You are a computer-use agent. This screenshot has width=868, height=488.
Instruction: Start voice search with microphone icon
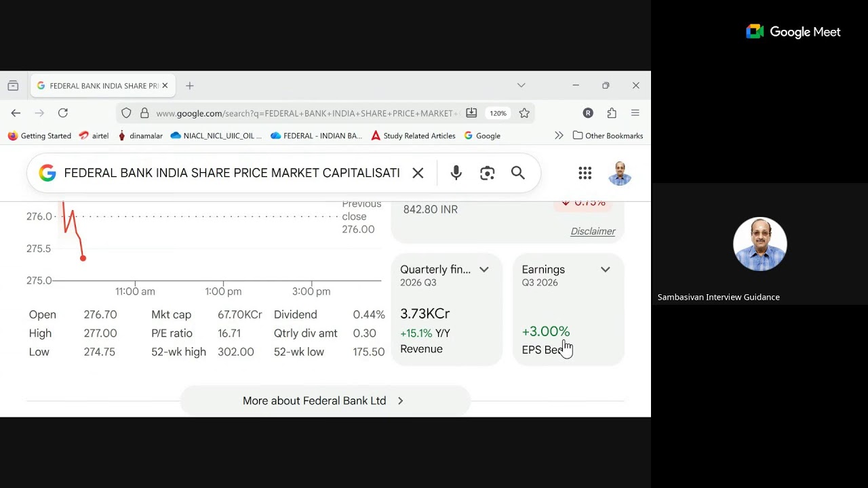(456, 173)
